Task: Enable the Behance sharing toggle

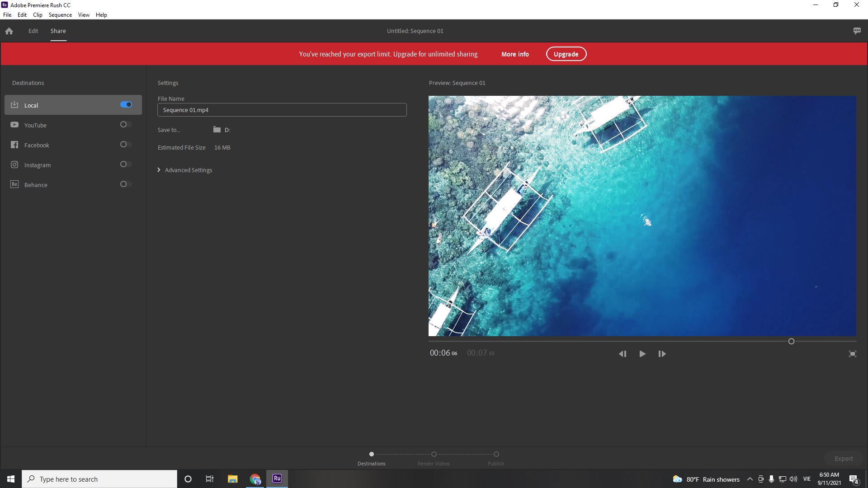Action: (x=124, y=184)
